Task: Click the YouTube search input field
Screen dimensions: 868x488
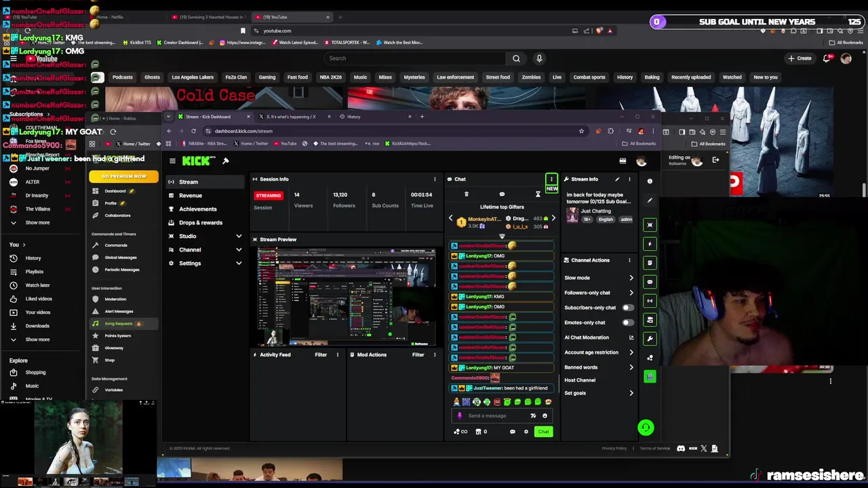Action: [x=415, y=58]
